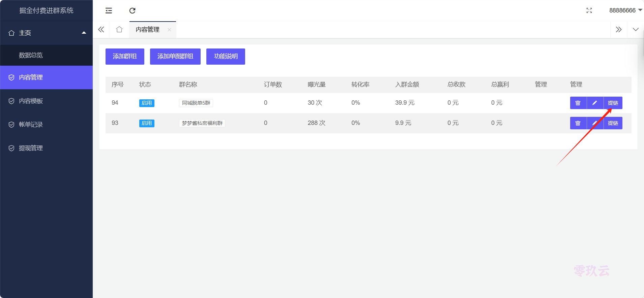Click group name 梦梦酱私密福利群
The width and height of the screenshot is (644, 298).
pos(202,123)
